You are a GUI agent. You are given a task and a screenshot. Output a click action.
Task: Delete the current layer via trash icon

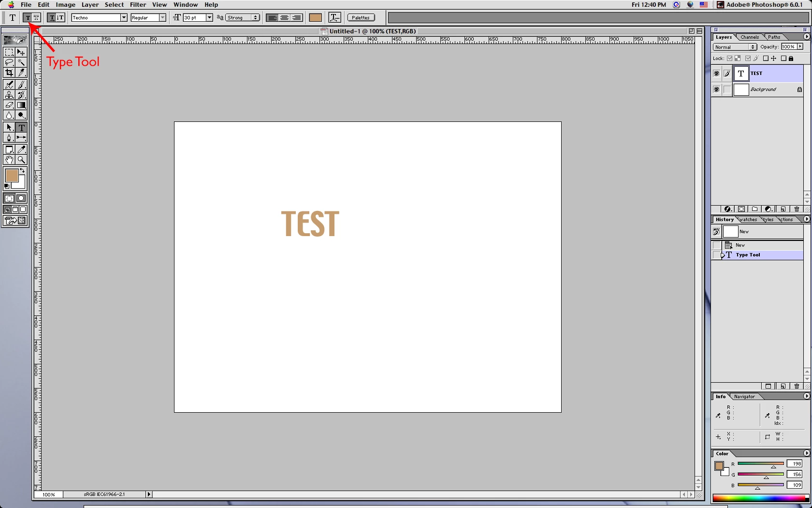click(797, 209)
